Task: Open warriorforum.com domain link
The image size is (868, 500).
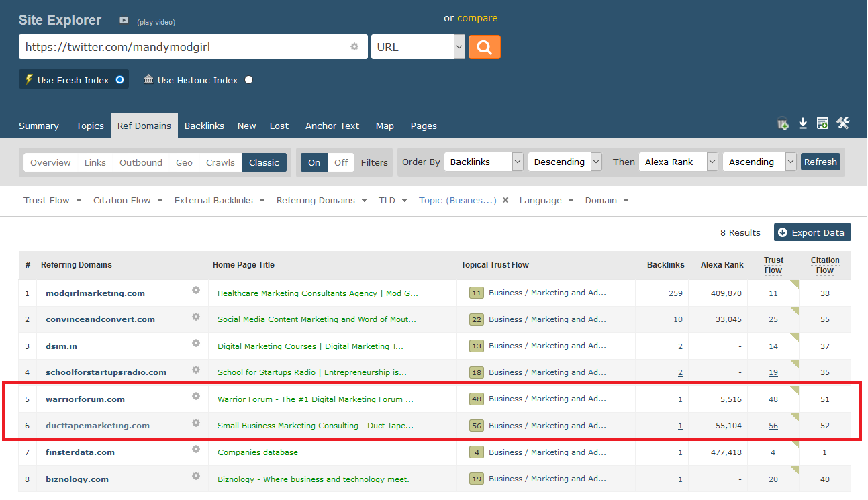Action: click(85, 399)
